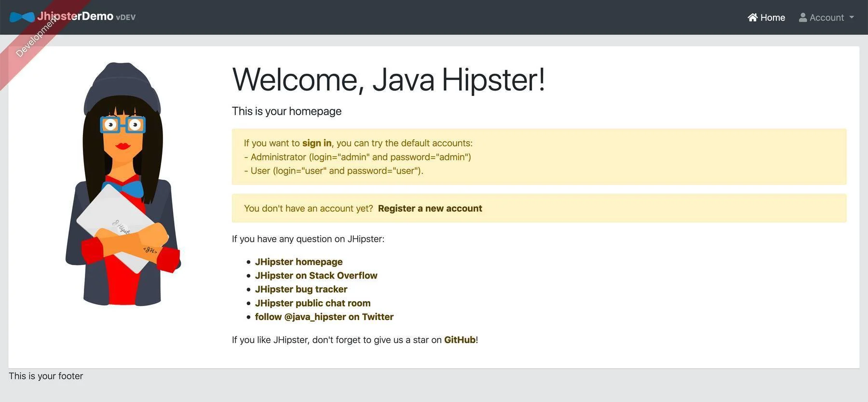The image size is (868, 402).
Task: Follow @java_hipster on Twitter link
Action: tap(324, 317)
